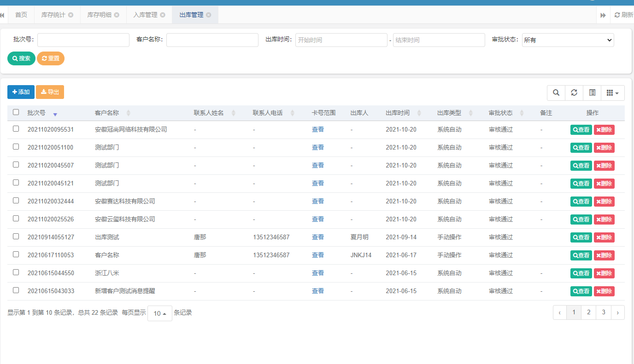
Task: Click the orange 重置 button
Action: point(51,58)
